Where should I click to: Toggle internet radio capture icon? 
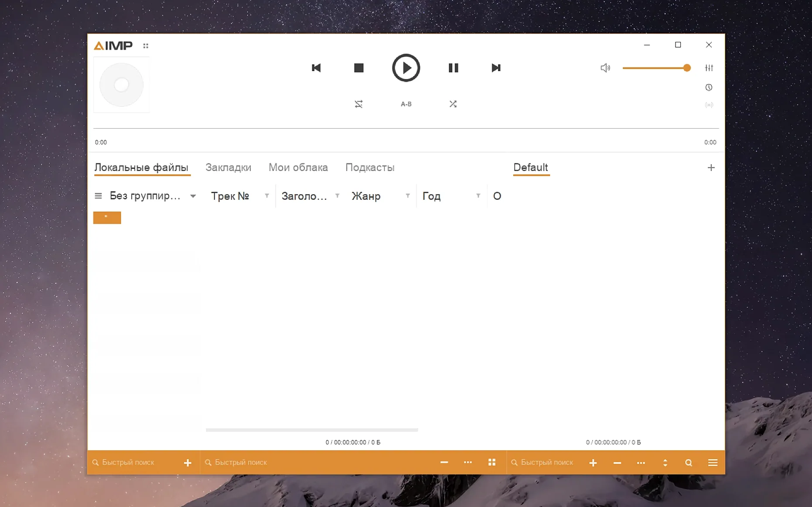[x=709, y=105]
